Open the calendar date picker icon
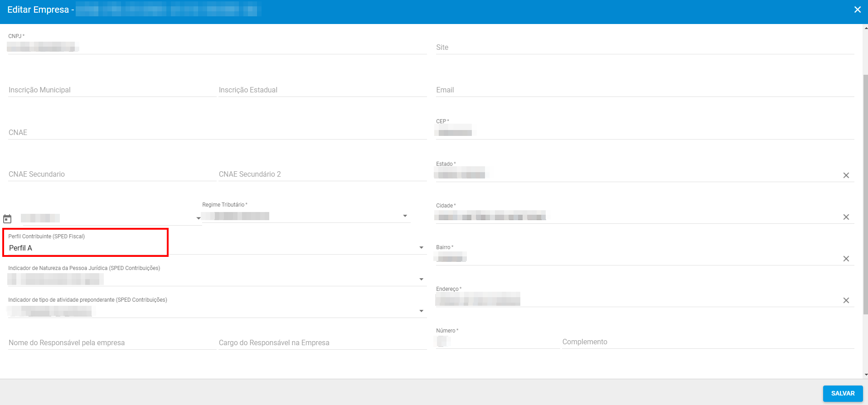The image size is (868, 405). (7, 219)
